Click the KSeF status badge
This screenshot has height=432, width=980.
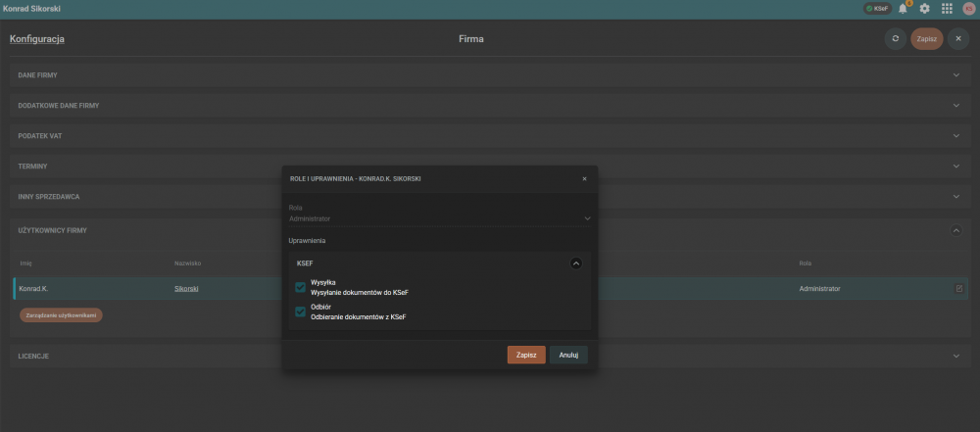[x=877, y=9]
